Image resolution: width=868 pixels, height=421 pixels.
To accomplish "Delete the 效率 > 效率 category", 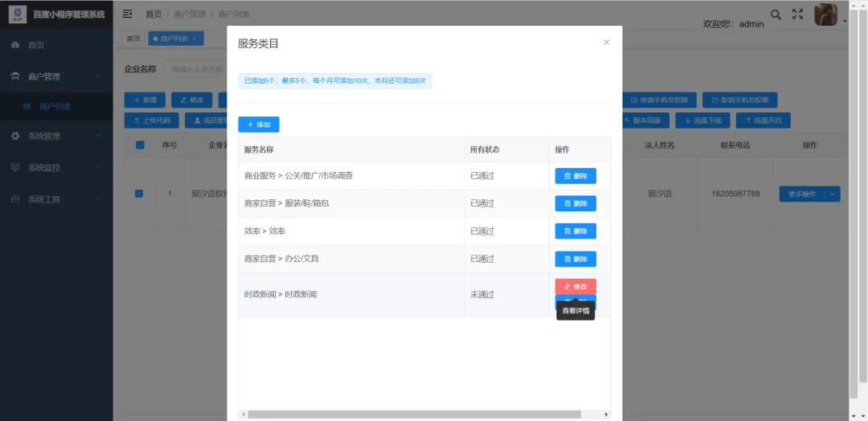I will (x=575, y=231).
